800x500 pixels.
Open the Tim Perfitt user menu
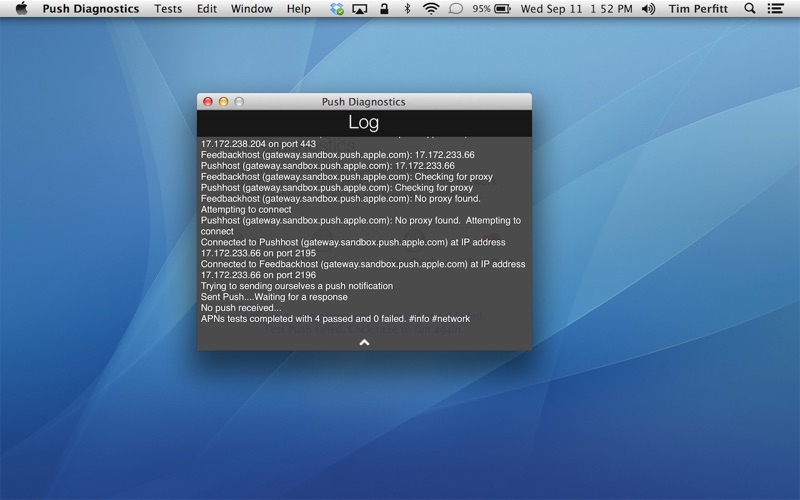[x=698, y=9]
